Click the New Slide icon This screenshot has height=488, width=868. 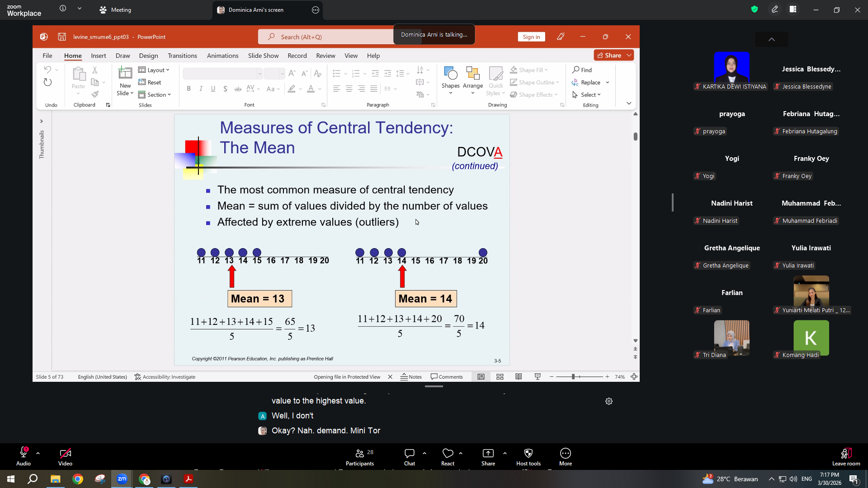[125, 73]
